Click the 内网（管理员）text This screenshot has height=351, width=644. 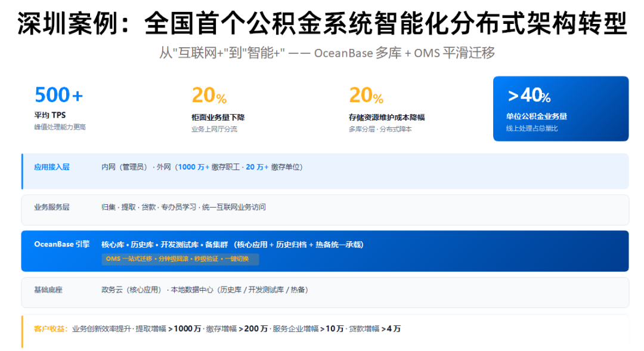click(x=125, y=167)
